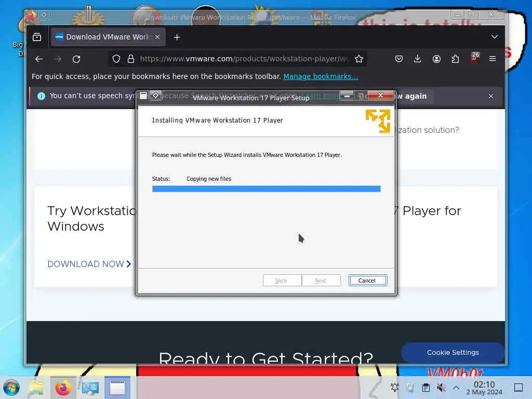Image resolution: width=532 pixels, height=399 pixels.
Task: Reload the VMware page
Action: coord(76,59)
